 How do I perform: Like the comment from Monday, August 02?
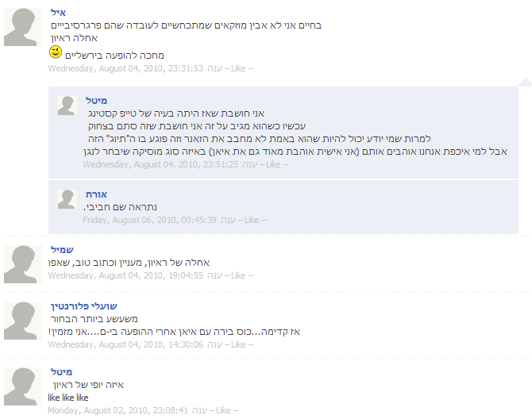223,410
